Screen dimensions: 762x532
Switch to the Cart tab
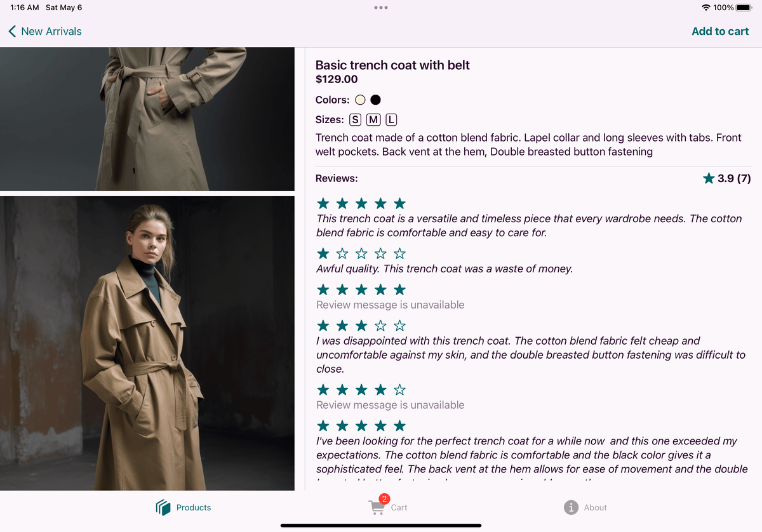click(x=388, y=507)
